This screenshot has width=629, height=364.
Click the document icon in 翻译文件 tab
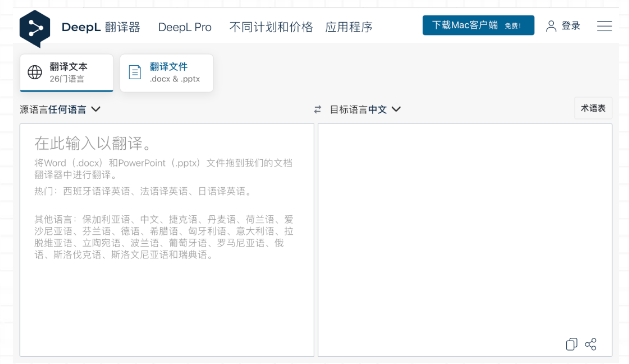[135, 72]
